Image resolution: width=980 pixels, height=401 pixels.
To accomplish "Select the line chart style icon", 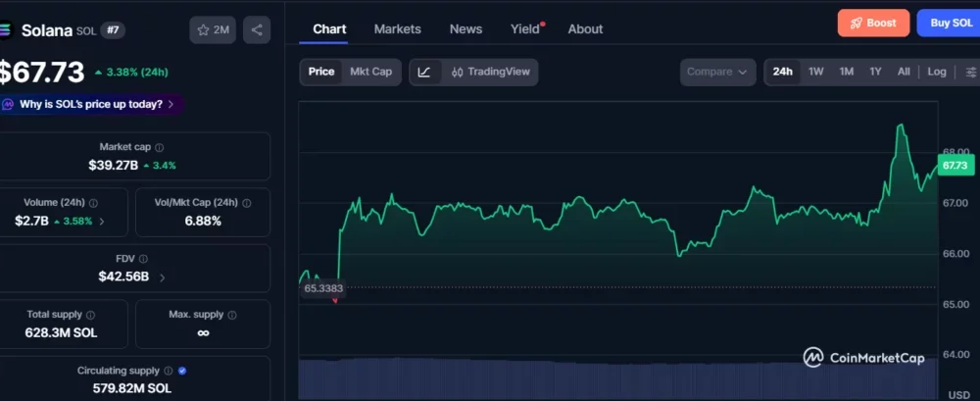I will point(424,72).
